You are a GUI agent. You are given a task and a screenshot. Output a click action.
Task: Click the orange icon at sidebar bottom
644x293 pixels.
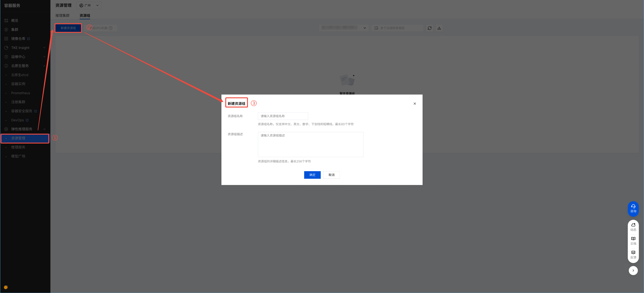(x=6, y=287)
